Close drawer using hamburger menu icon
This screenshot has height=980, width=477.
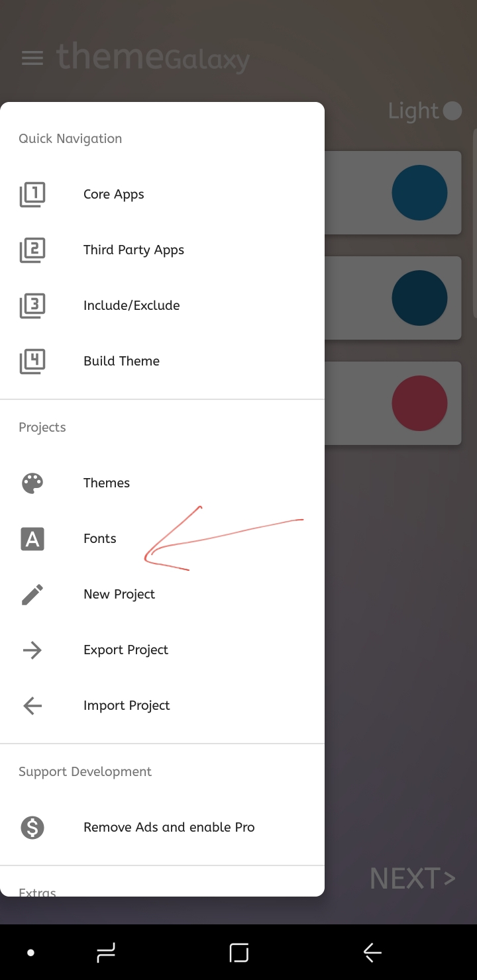32,58
